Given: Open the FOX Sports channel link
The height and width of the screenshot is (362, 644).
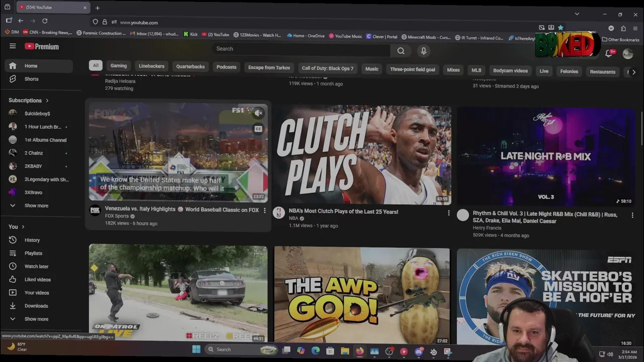Looking at the screenshot, I should click(117, 216).
